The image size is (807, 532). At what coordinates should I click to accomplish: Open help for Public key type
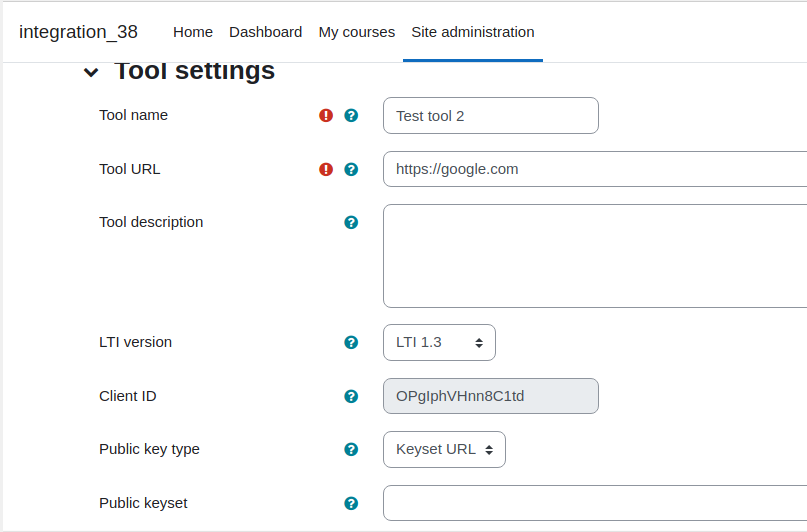(x=351, y=449)
